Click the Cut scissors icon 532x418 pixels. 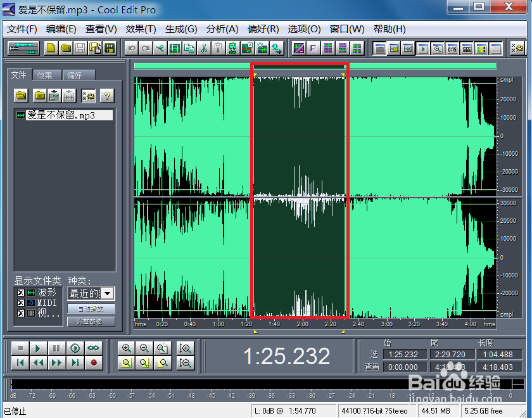(204, 49)
